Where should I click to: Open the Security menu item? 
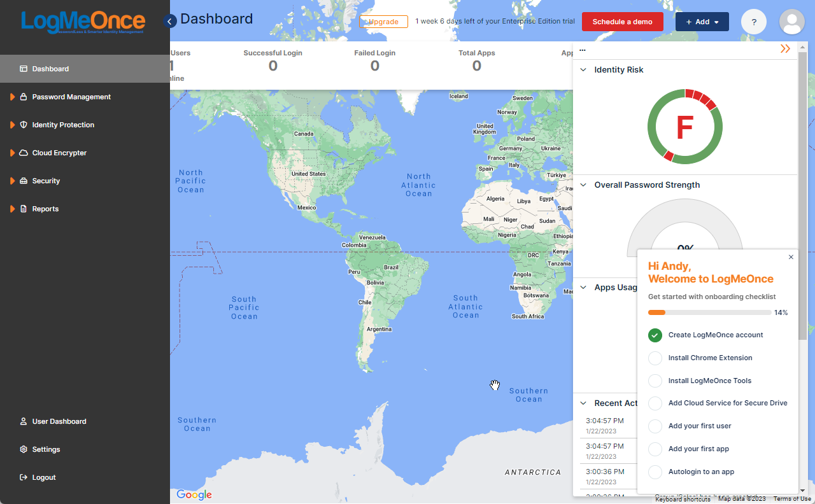85,181
